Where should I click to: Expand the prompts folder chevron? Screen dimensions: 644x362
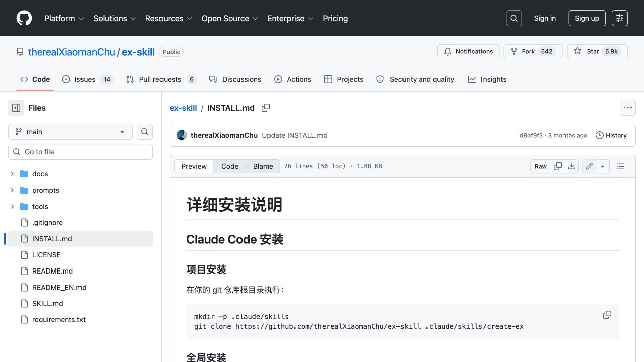click(x=12, y=190)
